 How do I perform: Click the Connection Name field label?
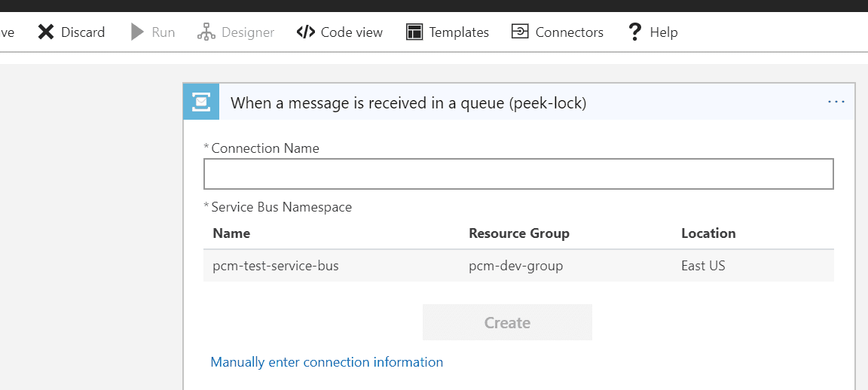(x=265, y=148)
